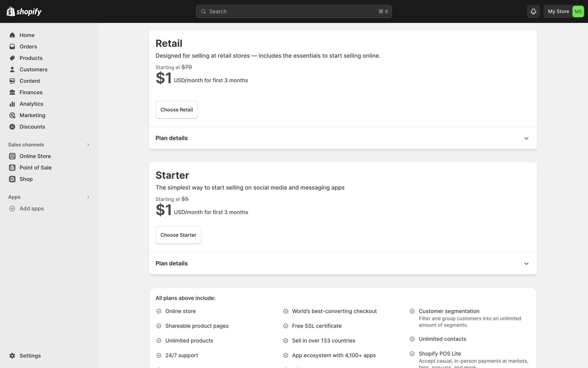This screenshot has height=368, width=588.
Task: Expand the Apps section arrow
Action: (88, 197)
